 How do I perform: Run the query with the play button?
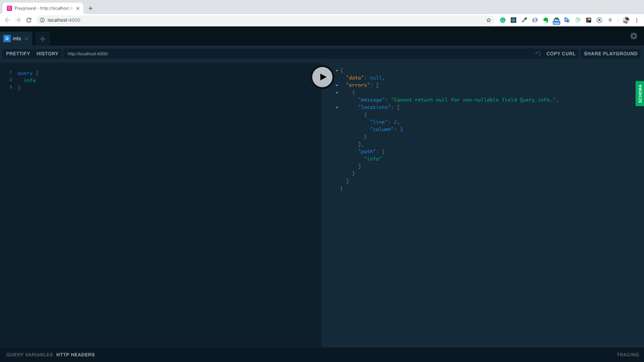point(322,77)
